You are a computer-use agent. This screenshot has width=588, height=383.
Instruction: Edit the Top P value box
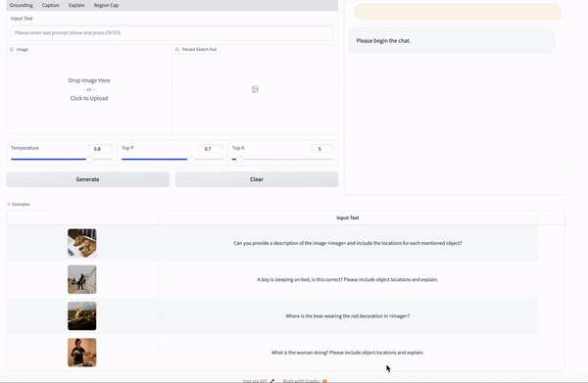(x=210, y=149)
